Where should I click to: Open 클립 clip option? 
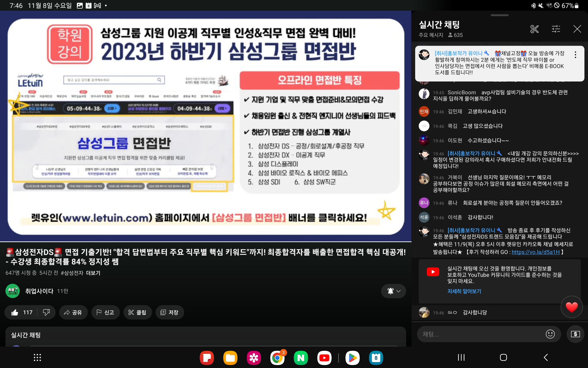point(138,312)
